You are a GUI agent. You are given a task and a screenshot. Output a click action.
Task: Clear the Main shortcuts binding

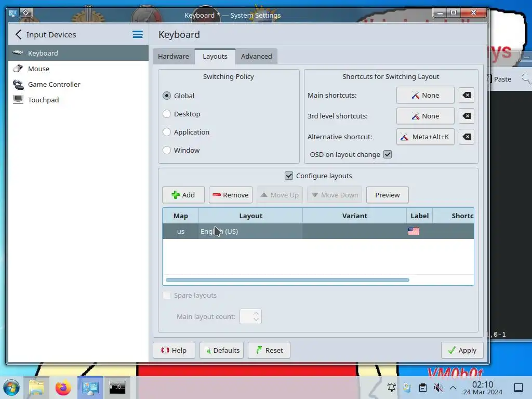467,96
